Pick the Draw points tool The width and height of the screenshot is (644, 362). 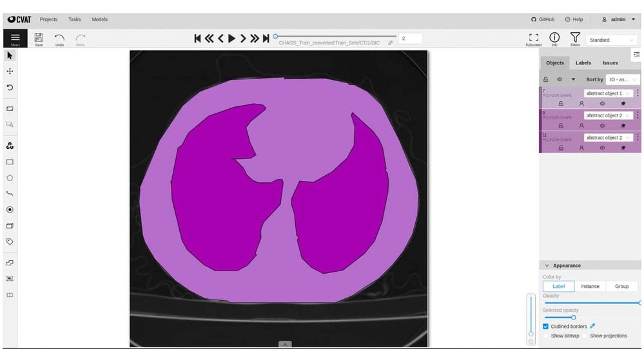(x=10, y=209)
